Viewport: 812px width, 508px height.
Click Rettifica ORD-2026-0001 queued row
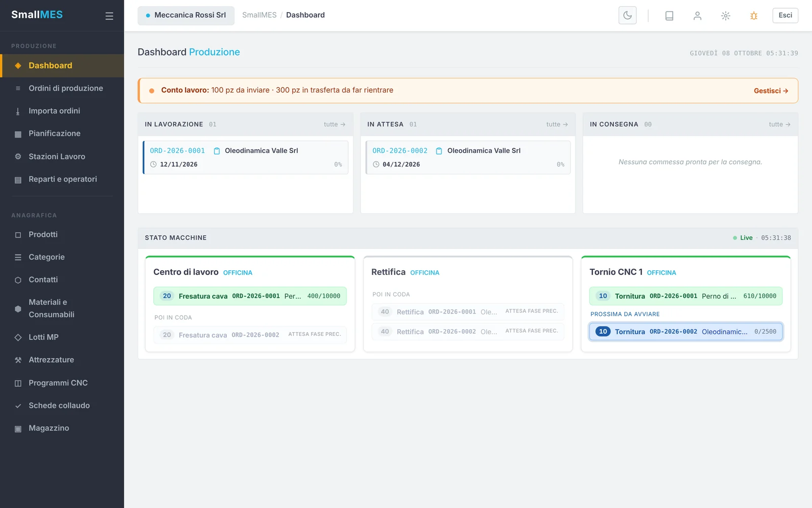coord(467,312)
